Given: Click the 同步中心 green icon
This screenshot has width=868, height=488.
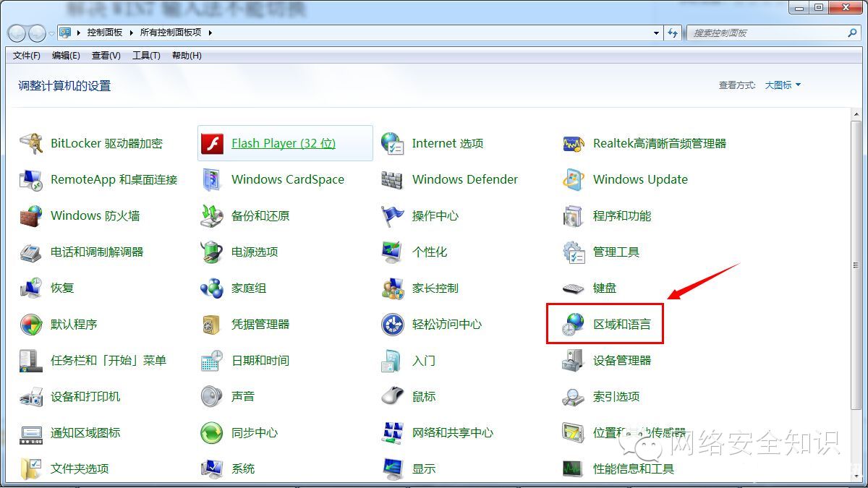Looking at the screenshot, I should tap(212, 432).
